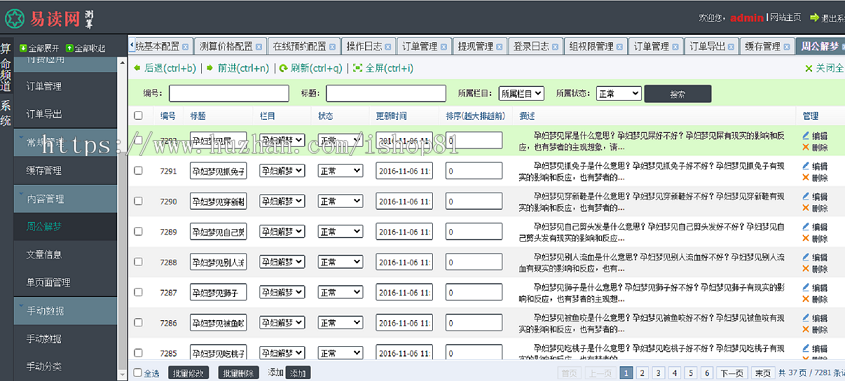Viewport: 845px width, 381px height.
Task: Click the edit pencil icon for row 7290
Action: point(806,196)
